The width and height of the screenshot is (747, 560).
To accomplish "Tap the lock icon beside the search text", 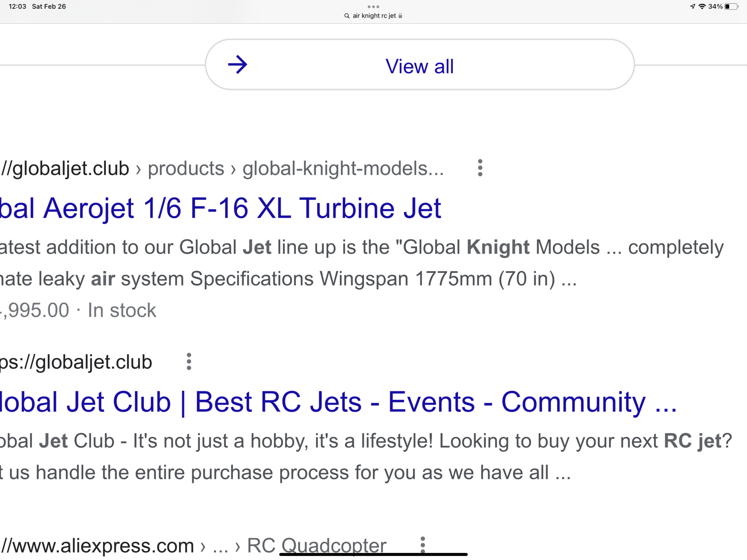I will click(x=400, y=16).
